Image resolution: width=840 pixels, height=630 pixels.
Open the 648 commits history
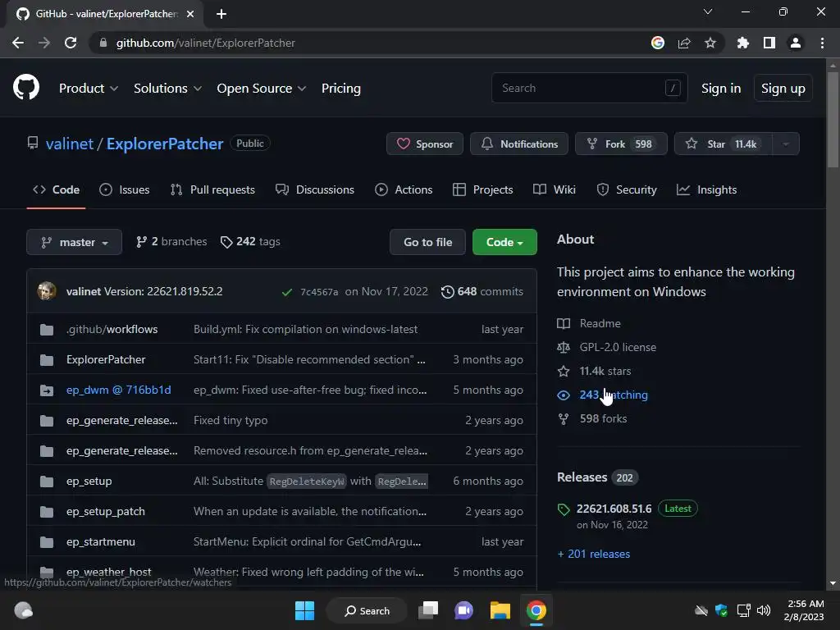(x=482, y=291)
